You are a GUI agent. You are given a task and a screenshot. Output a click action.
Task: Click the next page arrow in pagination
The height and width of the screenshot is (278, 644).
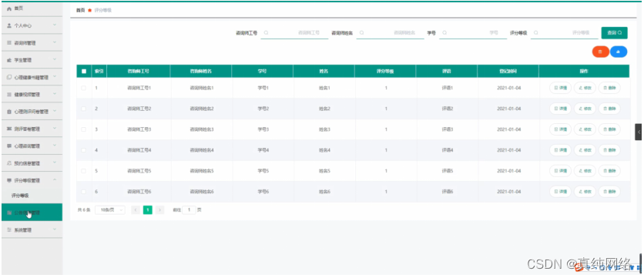pyautogui.click(x=159, y=209)
